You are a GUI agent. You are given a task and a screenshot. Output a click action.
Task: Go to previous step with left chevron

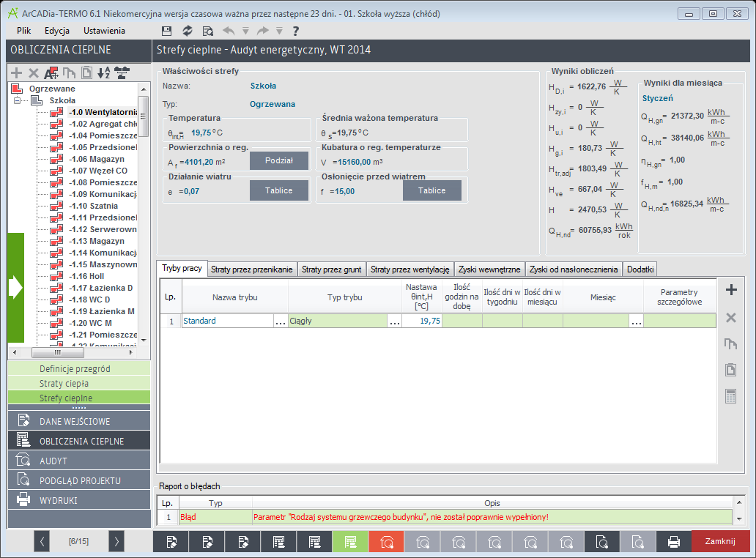pyautogui.click(x=42, y=541)
